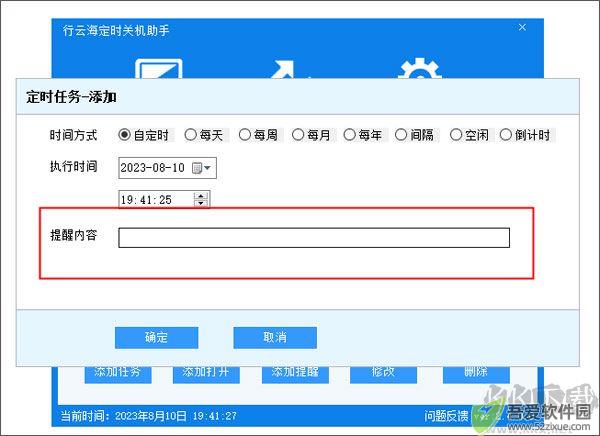Click the monitor icon in main header
Screen dimensions: 600x436
click(x=158, y=69)
